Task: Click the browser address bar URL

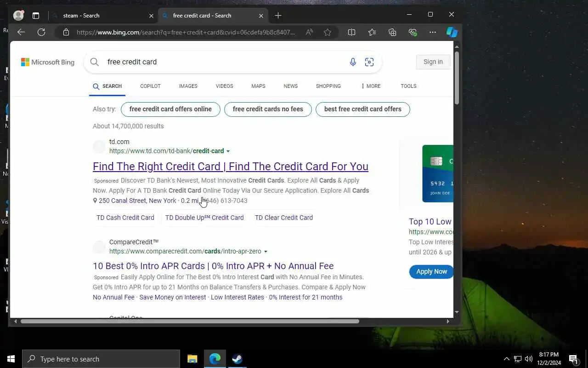Action: pos(186,32)
